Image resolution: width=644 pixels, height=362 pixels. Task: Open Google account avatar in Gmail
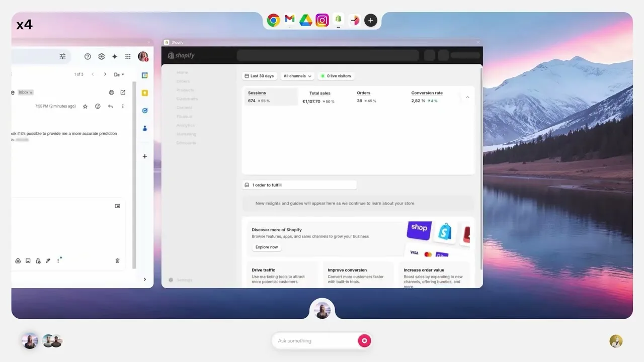tap(143, 56)
